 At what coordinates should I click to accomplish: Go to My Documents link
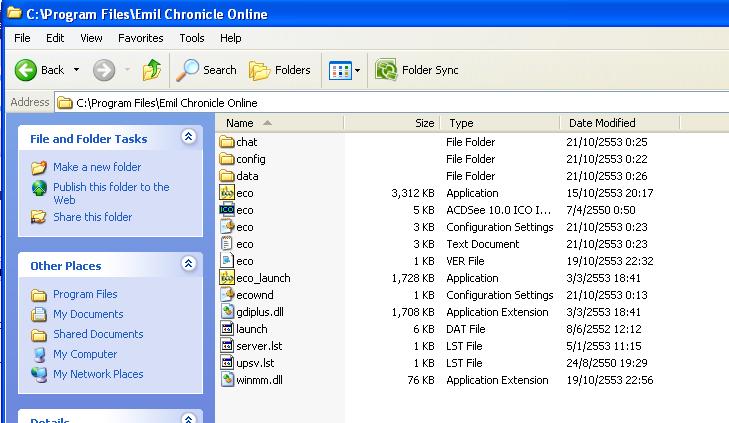[88, 314]
